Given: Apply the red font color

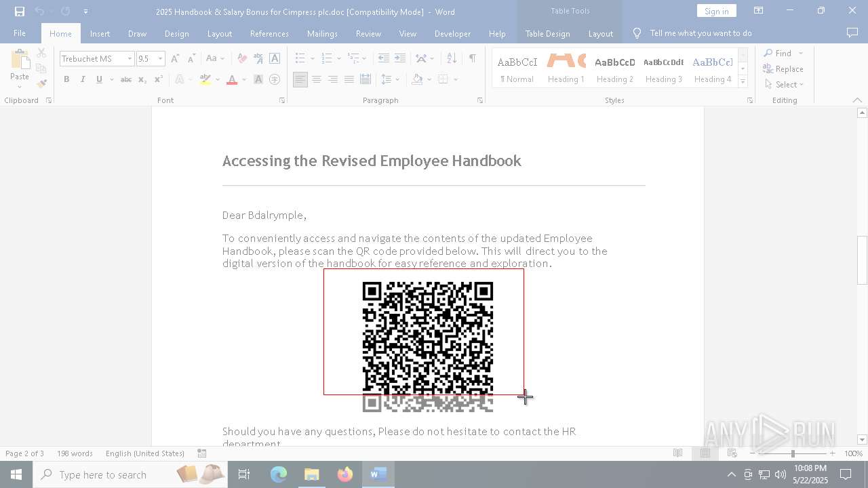Looking at the screenshot, I should pyautogui.click(x=232, y=79).
